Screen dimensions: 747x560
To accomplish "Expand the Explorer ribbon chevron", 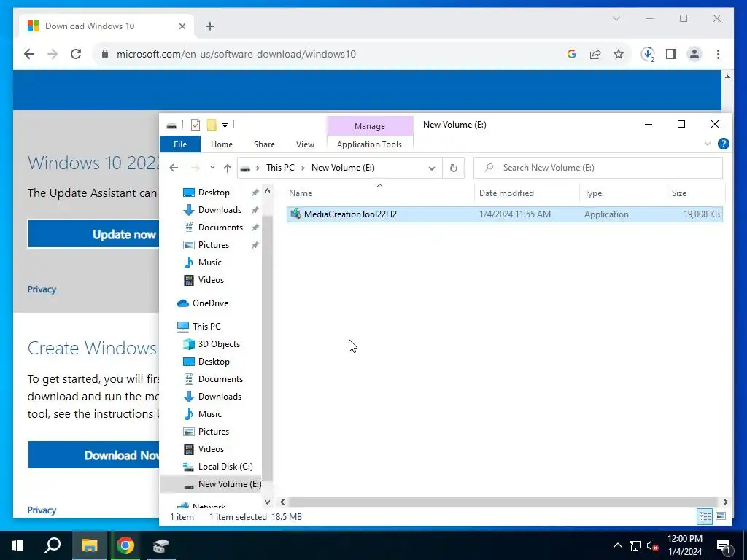I will 708,144.
